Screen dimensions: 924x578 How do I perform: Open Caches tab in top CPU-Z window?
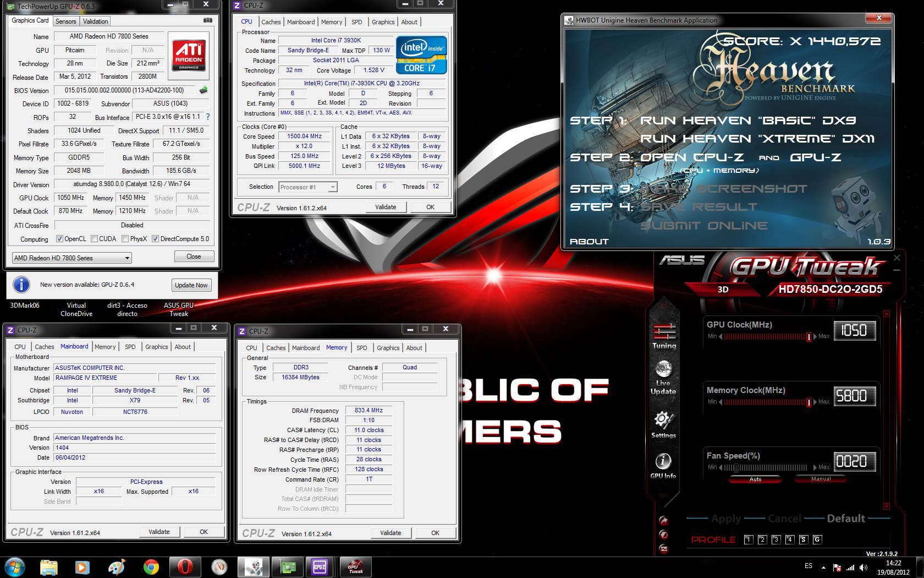[x=271, y=22]
